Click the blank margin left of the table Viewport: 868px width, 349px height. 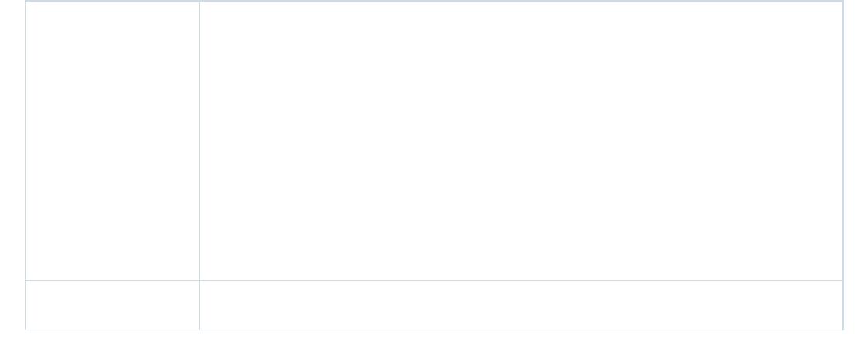(x=12, y=166)
